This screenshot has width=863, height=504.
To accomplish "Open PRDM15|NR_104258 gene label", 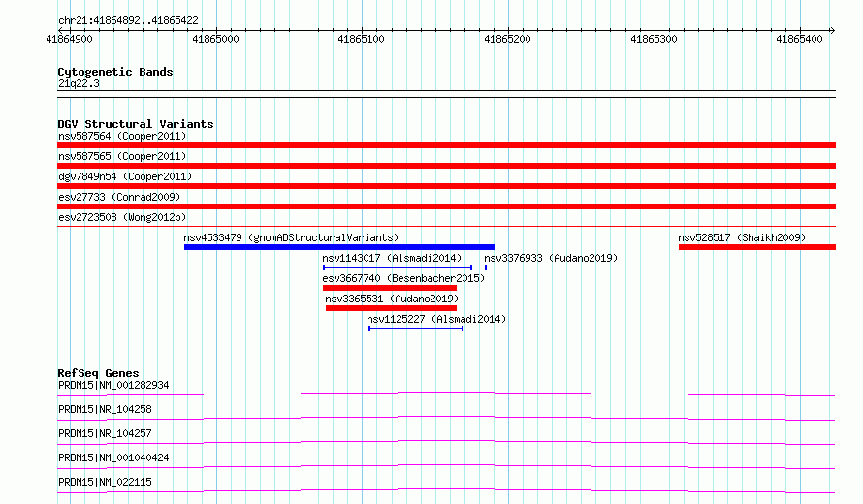I will [105, 409].
